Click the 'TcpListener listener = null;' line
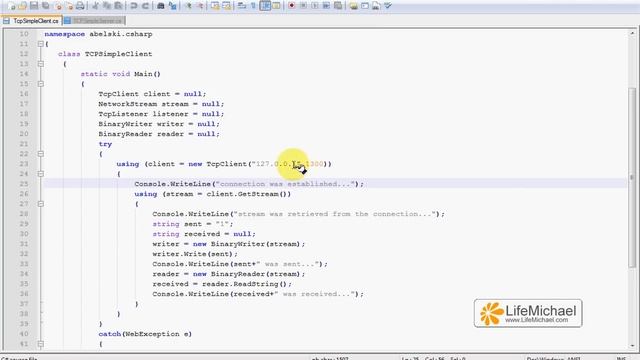 click(x=161, y=114)
